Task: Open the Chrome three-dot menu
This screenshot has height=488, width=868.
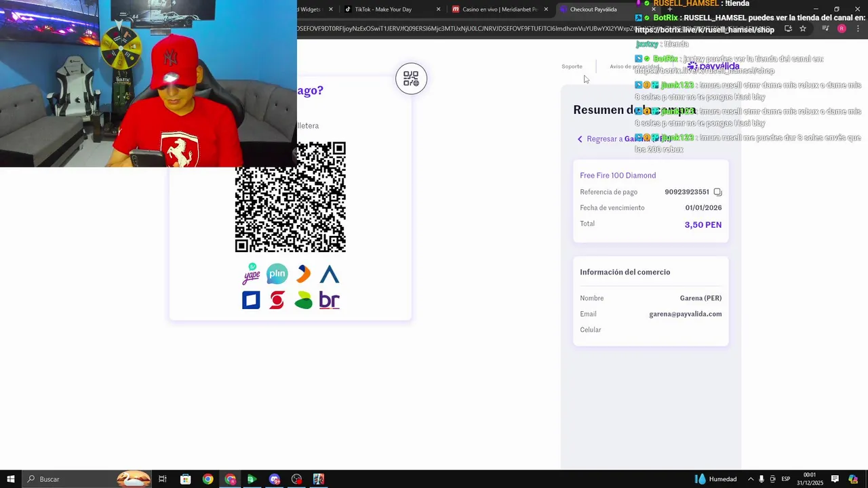Action: pos(859,28)
